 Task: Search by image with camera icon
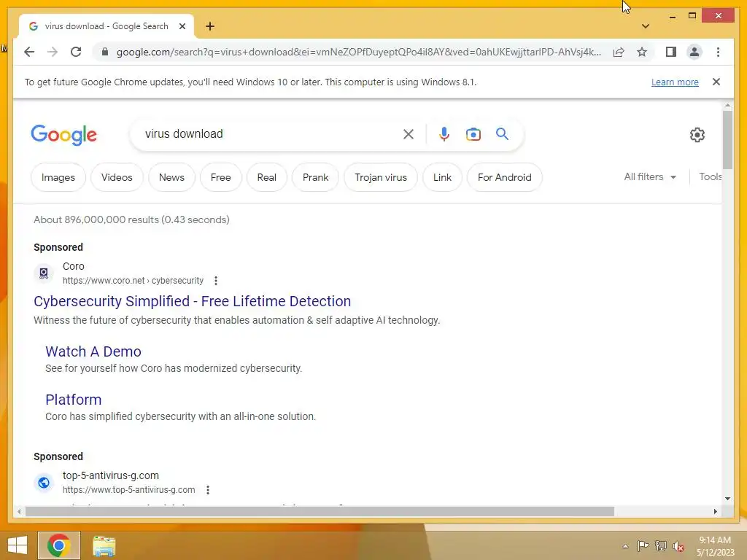coord(473,134)
